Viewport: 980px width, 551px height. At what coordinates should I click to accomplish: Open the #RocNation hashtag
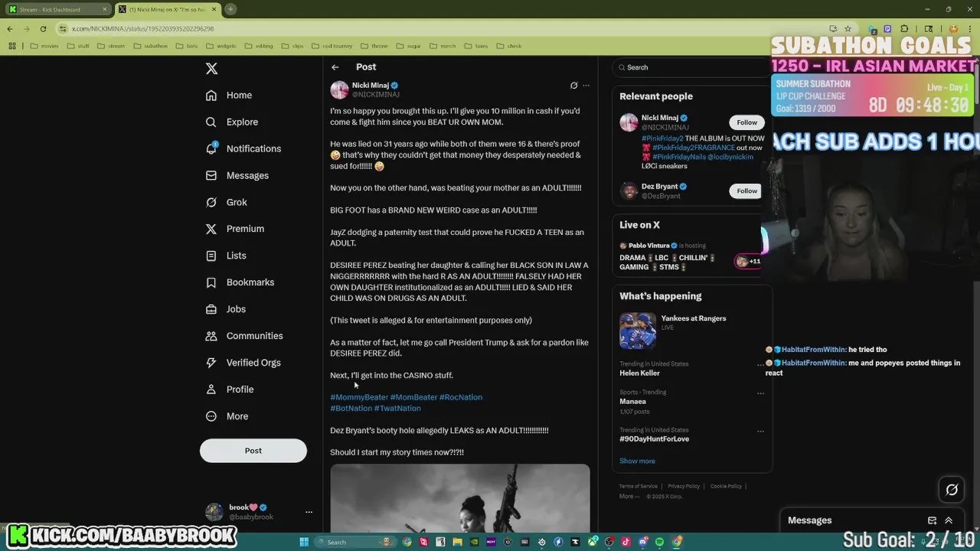tap(461, 397)
